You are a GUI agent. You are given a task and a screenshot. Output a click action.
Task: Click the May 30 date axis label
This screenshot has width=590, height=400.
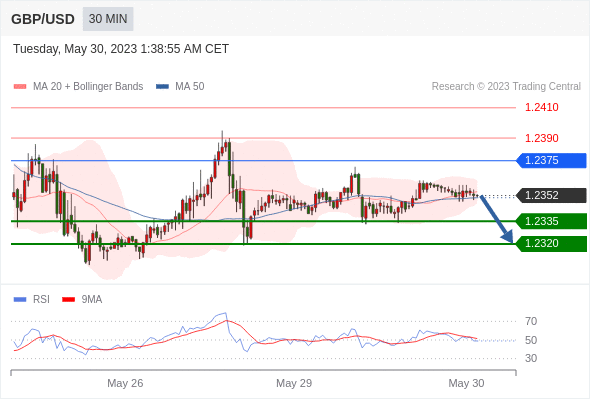[466, 383]
